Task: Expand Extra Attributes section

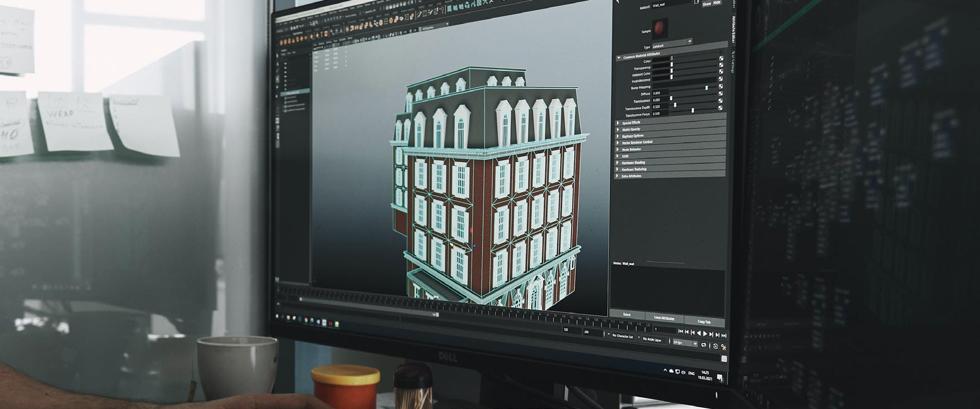Action: [x=618, y=176]
